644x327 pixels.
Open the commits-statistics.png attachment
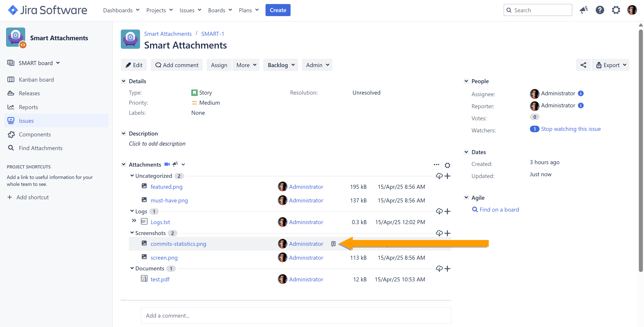pos(178,244)
